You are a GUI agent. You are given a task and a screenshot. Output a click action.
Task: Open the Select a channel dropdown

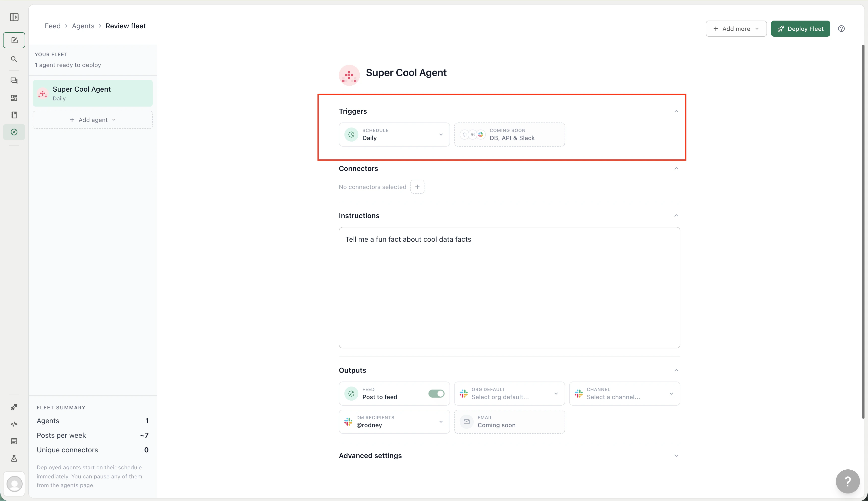click(624, 393)
